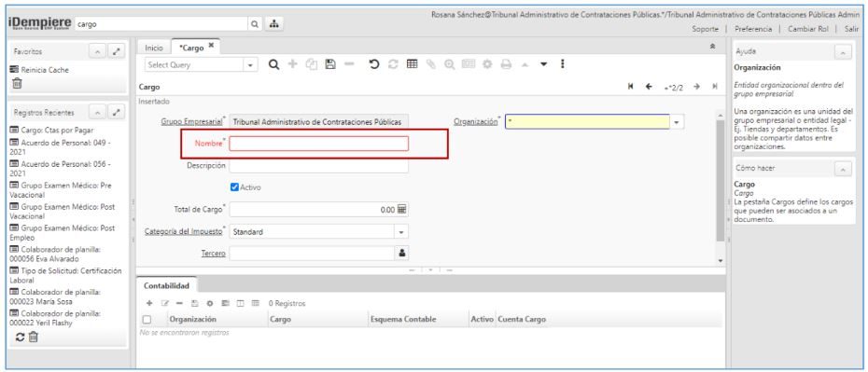Go to next record with the right arrow
Image resolution: width=868 pixels, height=372 pixels.
pyautogui.click(x=696, y=87)
